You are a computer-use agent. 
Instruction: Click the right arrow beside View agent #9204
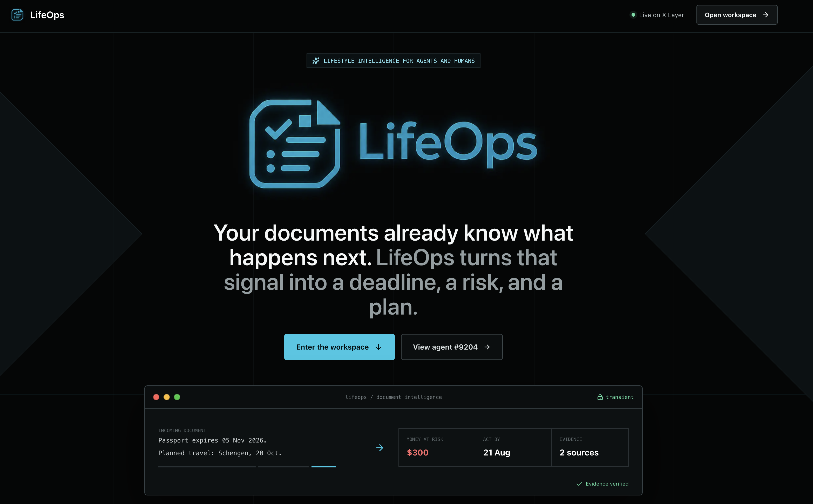pyautogui.click(x=487, y=347)
